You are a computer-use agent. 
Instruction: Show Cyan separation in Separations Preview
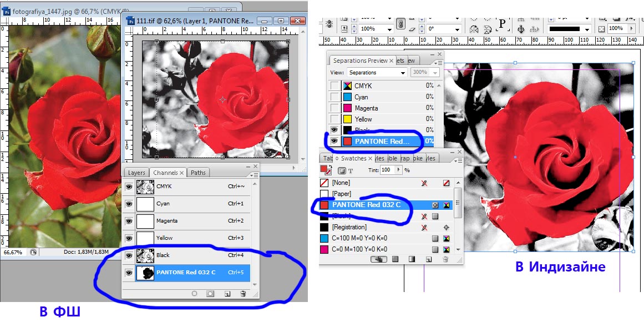pyautogui.click(x=334, y=97)
